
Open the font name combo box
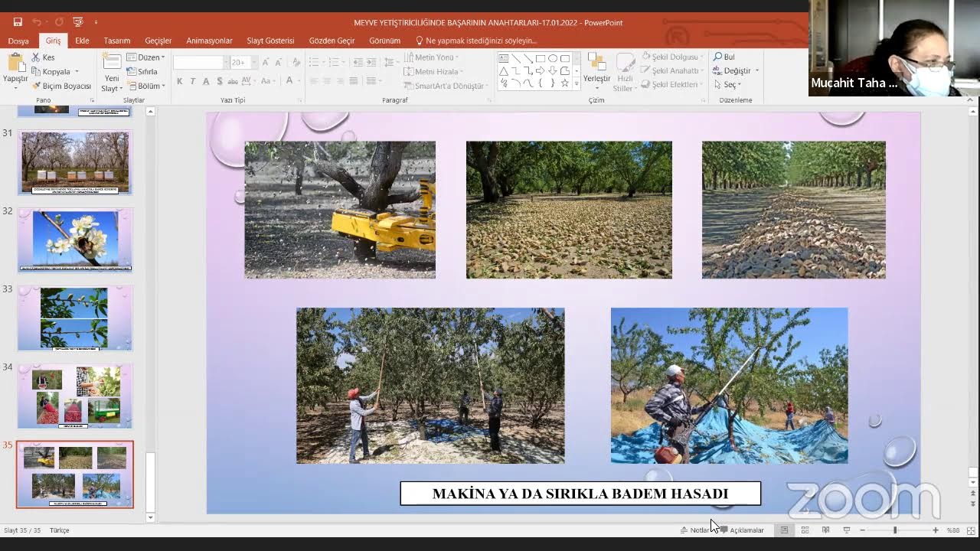click(200, 62)
